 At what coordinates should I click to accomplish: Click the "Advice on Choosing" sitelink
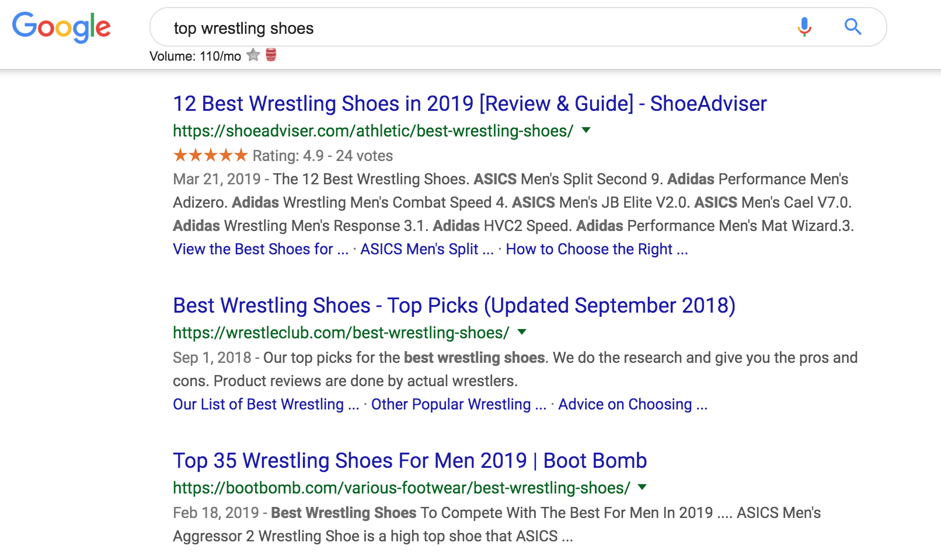coord(632,404)
